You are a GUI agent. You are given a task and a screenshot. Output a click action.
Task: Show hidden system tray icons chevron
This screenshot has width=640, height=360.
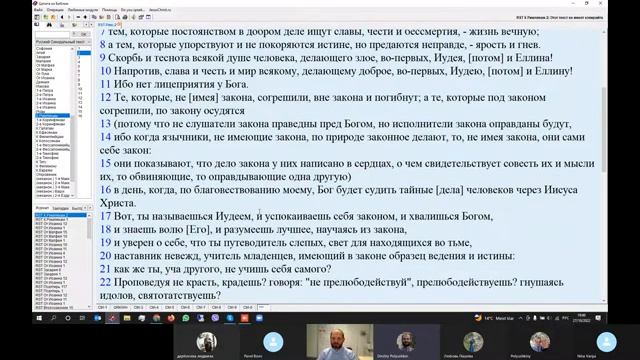(x=520, y=318)
